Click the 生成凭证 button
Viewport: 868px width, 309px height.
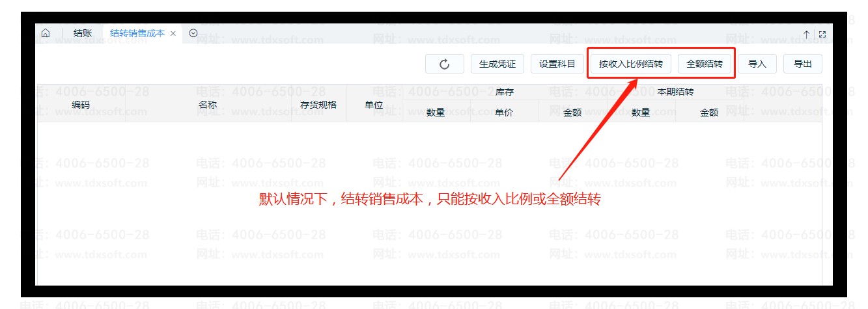click(497, 64)
